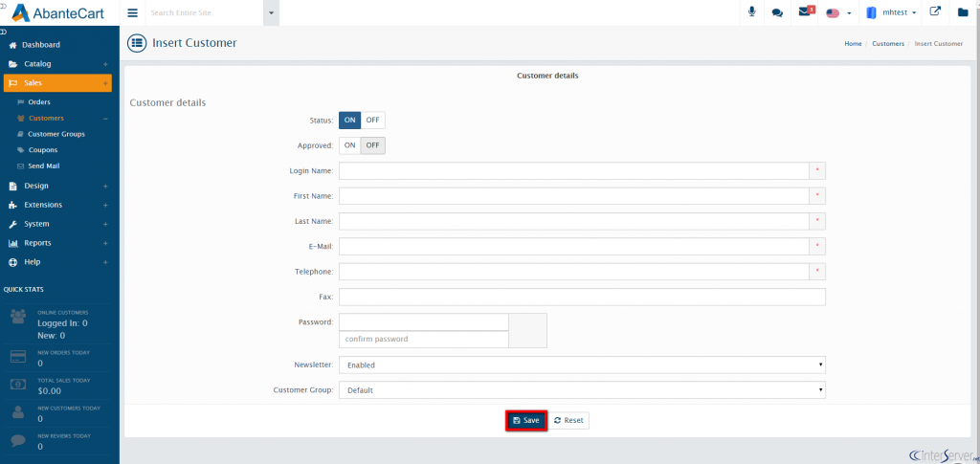Collapse Customers with the minus sign
The height and width of the screenshot is (464, 980).
pos(105,119)
